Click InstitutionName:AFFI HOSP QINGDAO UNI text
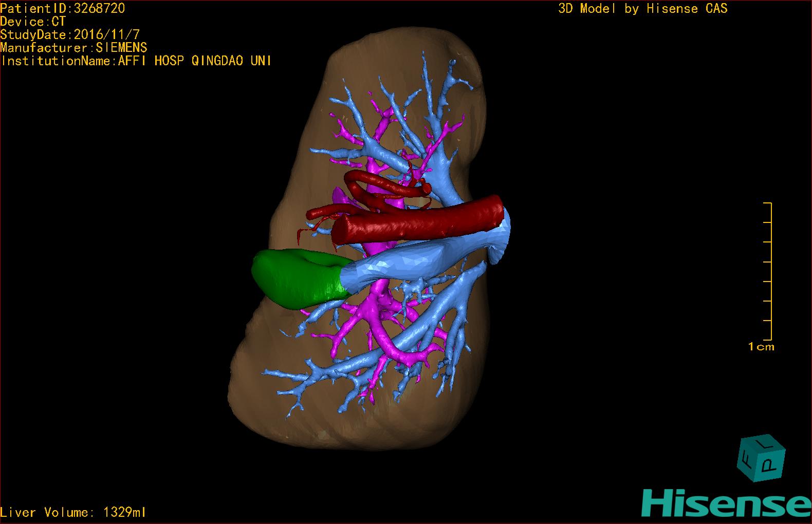Image resolution: width=812 pixels, height=524 pixels. (136, 61)
